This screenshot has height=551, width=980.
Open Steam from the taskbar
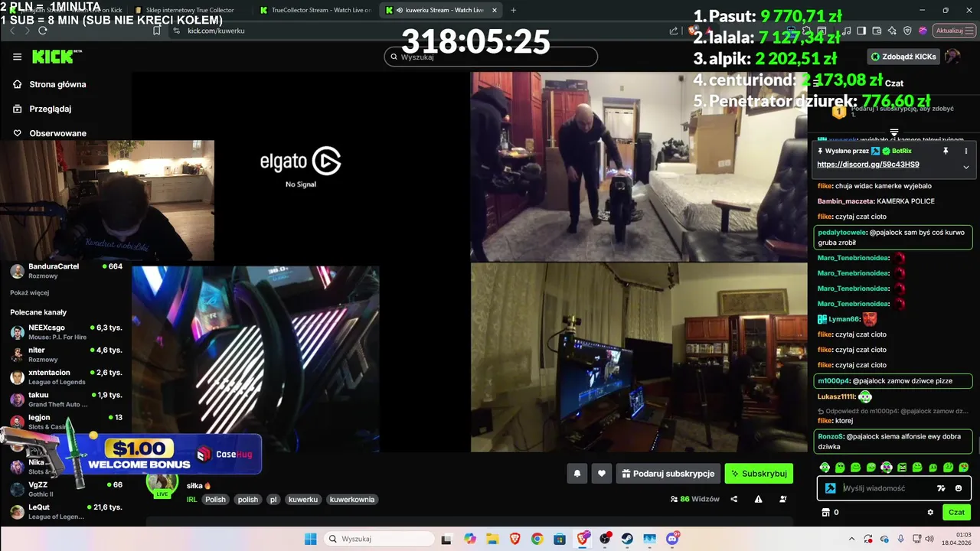[x=627, y=539]
